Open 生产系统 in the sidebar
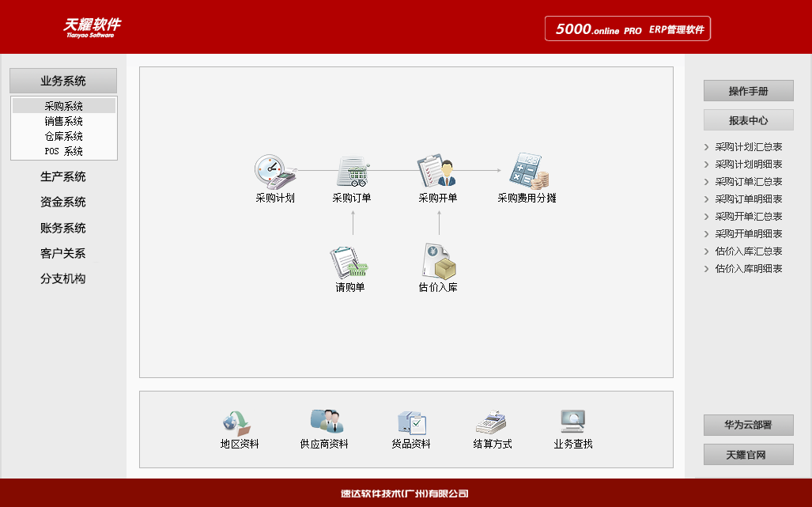 pyautogui.click(x=63, y=176)
